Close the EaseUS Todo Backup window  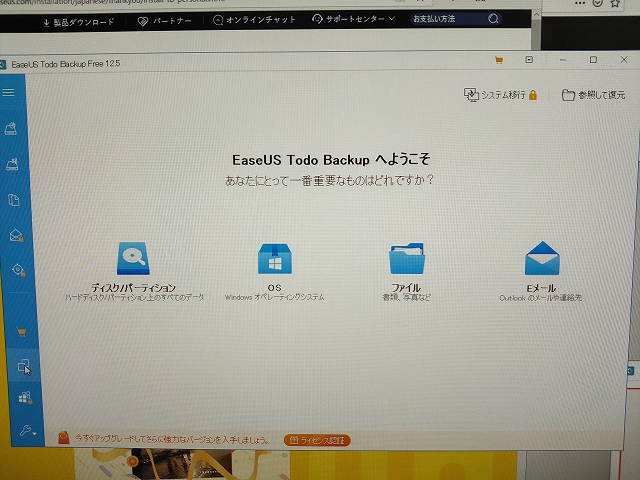click(624, 60)
